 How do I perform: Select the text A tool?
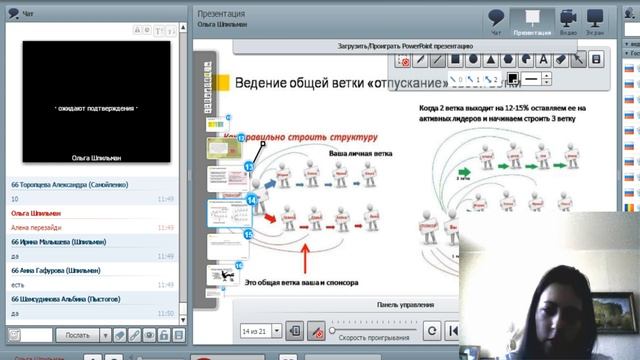point(544,60)
